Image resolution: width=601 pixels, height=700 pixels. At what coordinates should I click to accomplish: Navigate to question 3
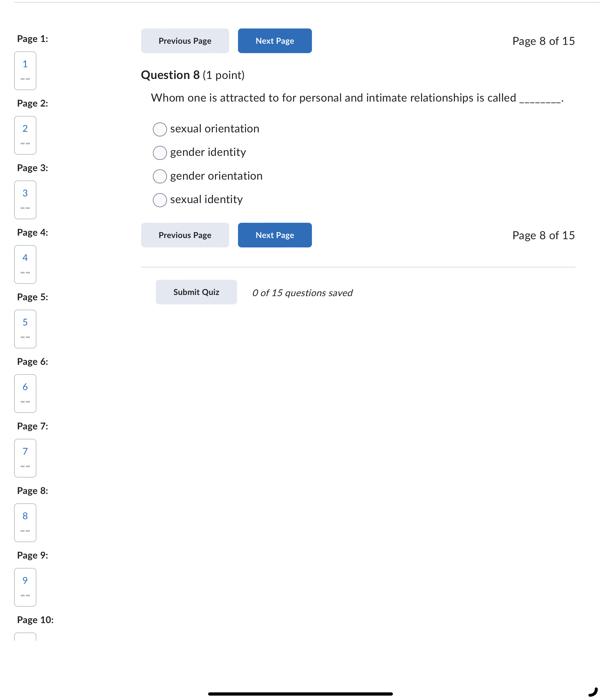tap(25, 200)
